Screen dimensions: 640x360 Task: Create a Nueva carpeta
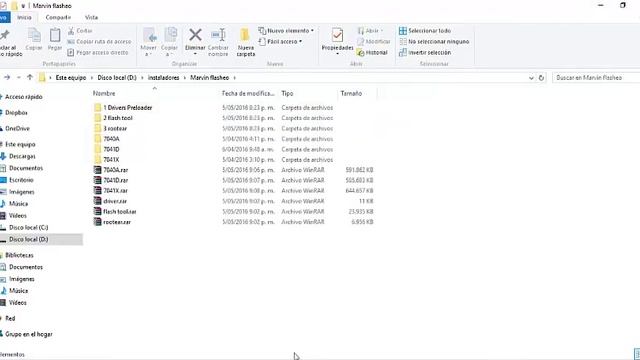tap(245, 42)
